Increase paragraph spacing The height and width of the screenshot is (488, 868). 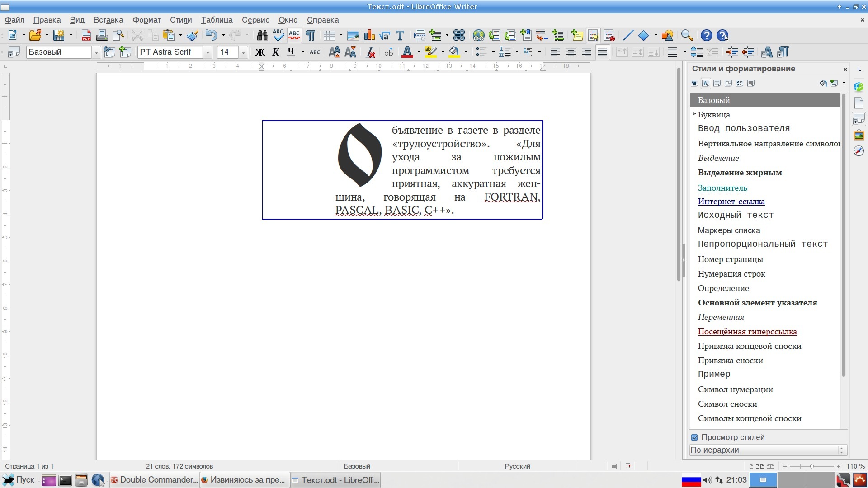(x=696, y=52)
